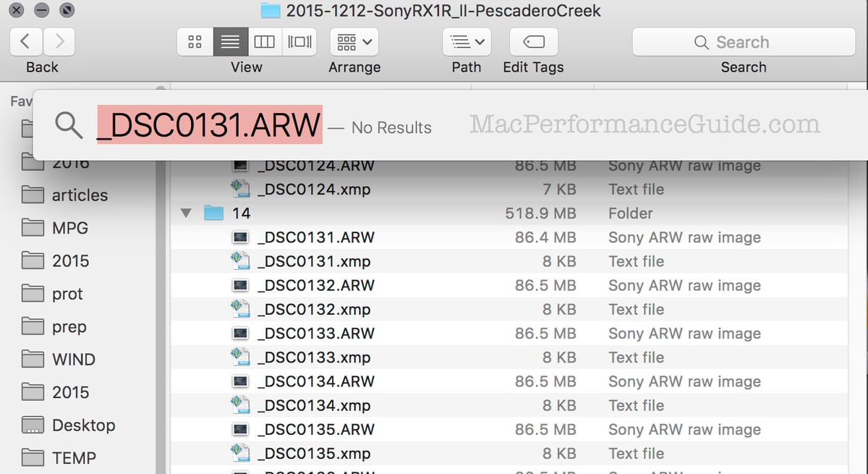Select the _DSC0134.ARW file icon
Image resolution: width=868 pixels, height=474 pixels.
[x=240, y=381]
